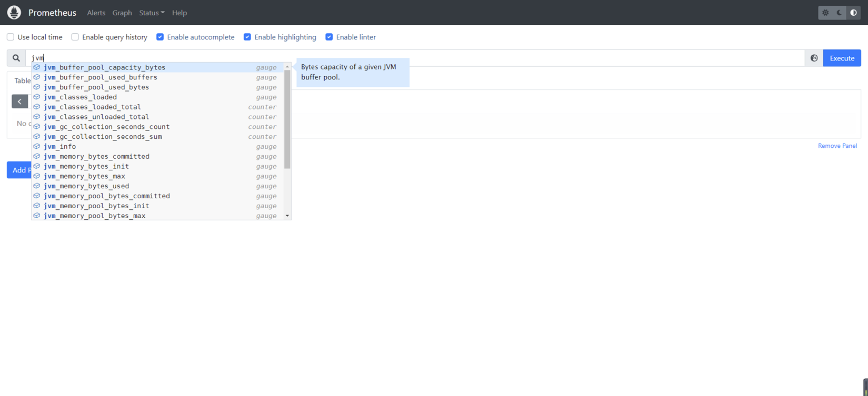Click the left chevron time button
Screen dimensions: 868x396
click(x=19, y=101)
